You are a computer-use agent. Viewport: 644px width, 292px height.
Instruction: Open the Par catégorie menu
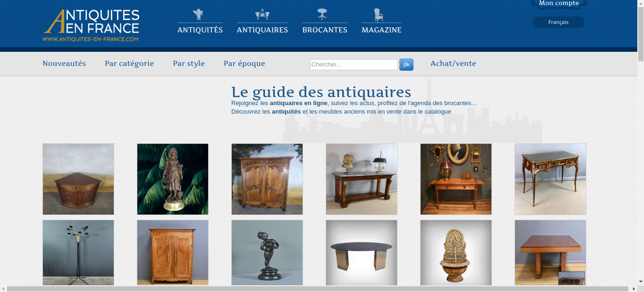click(129, 63)
